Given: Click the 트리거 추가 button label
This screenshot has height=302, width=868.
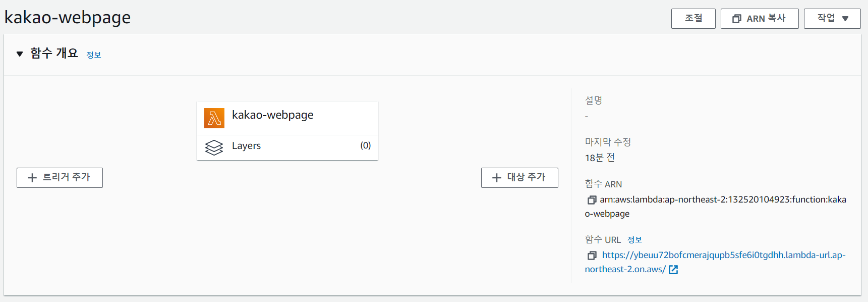Looking at the screenshot, I should (66, 177).
